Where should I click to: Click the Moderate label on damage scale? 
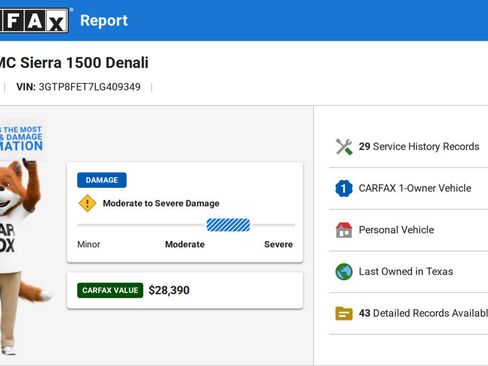click(x=185, y=244)
